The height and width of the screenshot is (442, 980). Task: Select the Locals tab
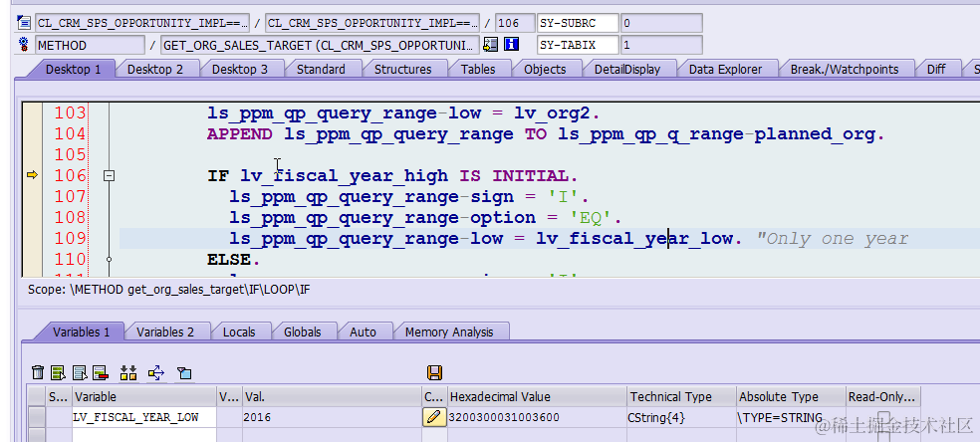[x=239, y=332]
